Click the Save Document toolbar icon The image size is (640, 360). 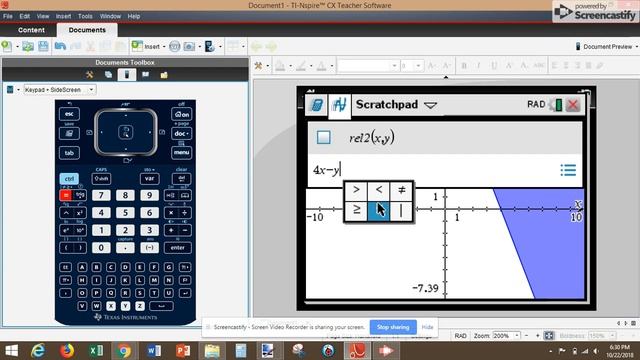pyautogui.click(x=43, y=46)
